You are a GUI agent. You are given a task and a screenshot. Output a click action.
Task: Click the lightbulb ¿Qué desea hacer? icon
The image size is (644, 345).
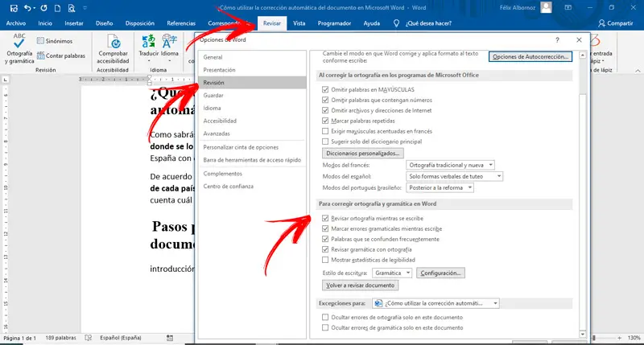(x=396, y=23)
